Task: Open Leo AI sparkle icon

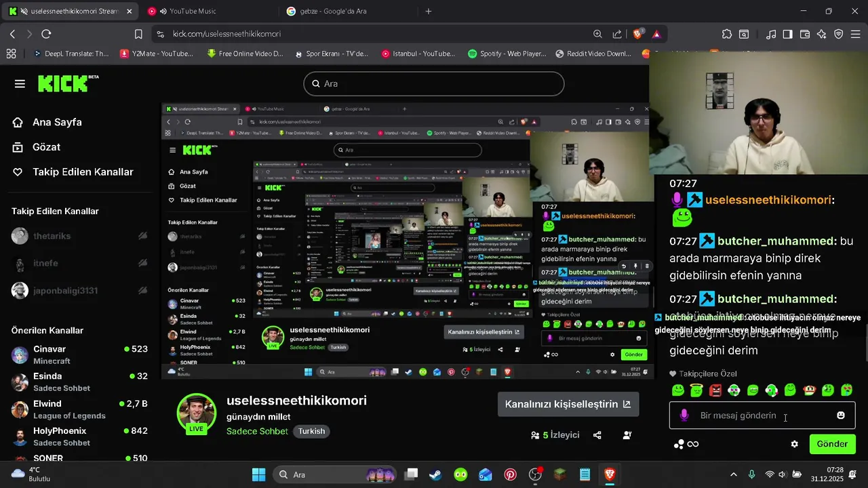Action: 822,34
